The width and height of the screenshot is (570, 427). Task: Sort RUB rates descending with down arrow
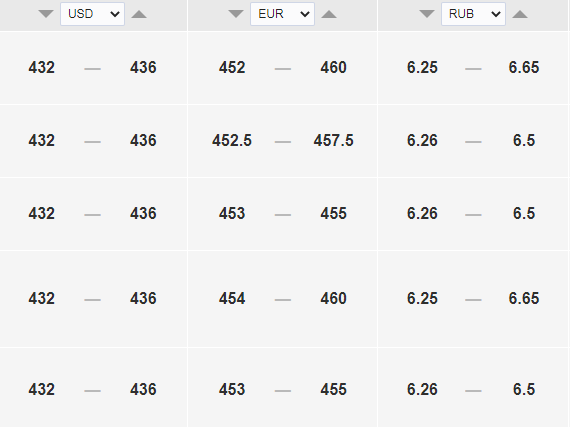pos(427,14)
